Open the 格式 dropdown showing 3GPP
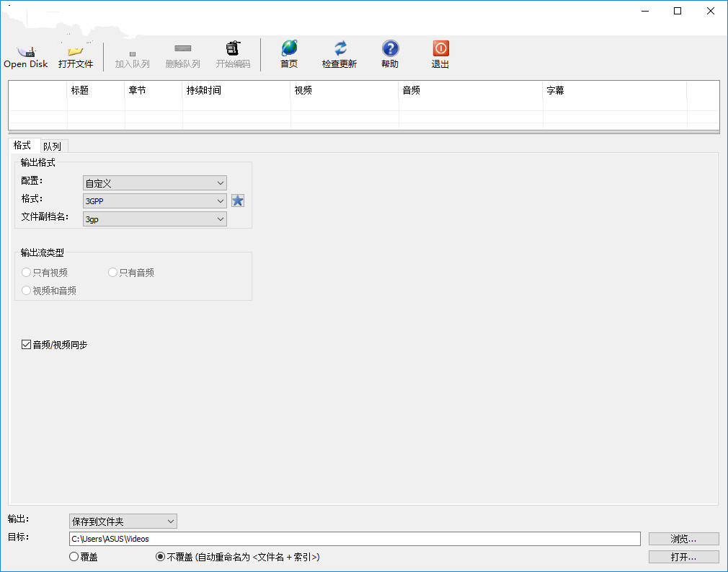 pyautogui.click(x=155, y=201)
